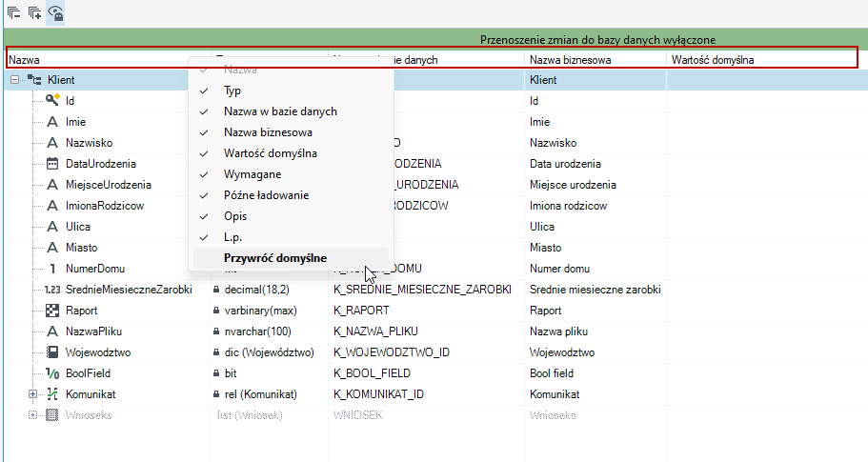Click the text icon beside Nazwisko
Screen dimensions: 868x462
[52, 143]
